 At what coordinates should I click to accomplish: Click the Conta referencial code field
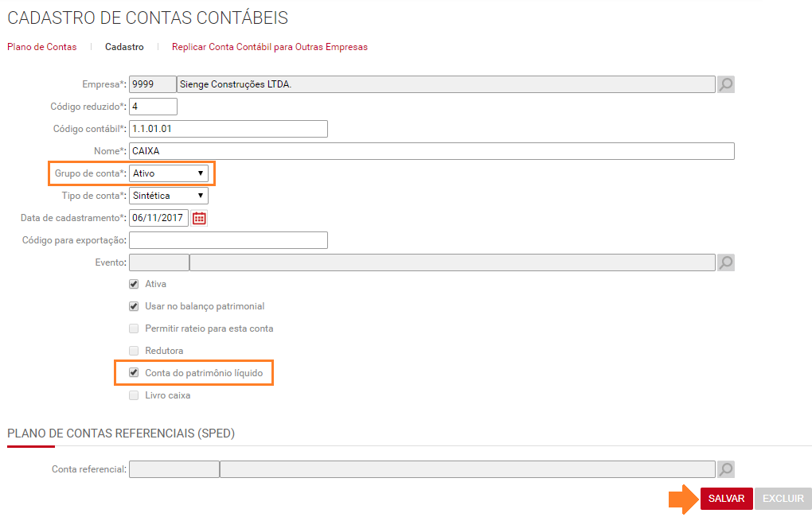point(174,469)
